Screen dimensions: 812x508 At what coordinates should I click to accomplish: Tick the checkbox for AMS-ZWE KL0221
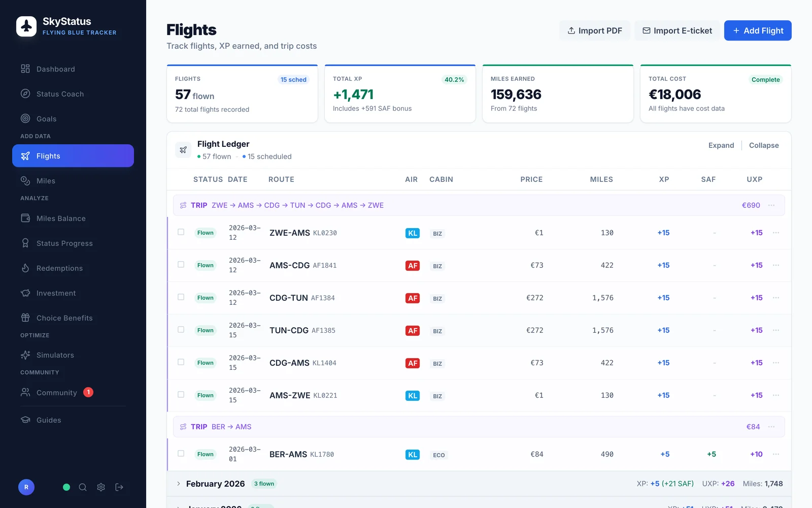[181, 395]
